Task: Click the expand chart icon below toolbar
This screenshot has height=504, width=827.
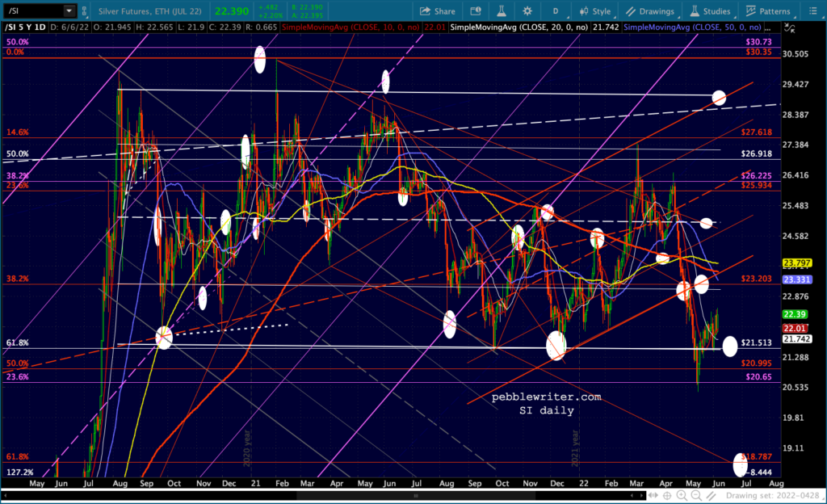Action: [x=790, y=28]
